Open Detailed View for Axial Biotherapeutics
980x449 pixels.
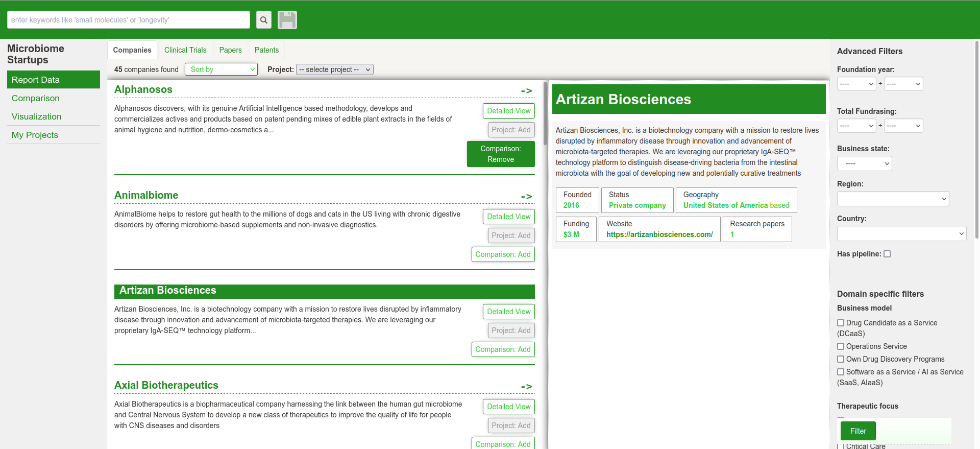tap(509, 407)
